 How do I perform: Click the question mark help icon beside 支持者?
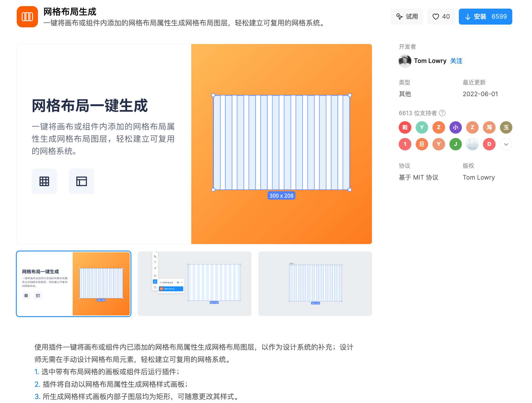(x=442, y=113)
